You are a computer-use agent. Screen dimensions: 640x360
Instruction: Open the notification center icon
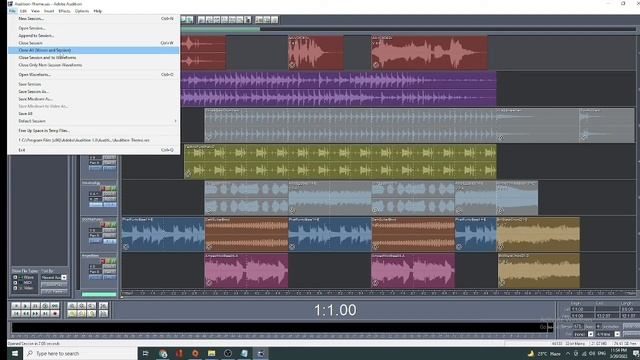click(636, 353)
